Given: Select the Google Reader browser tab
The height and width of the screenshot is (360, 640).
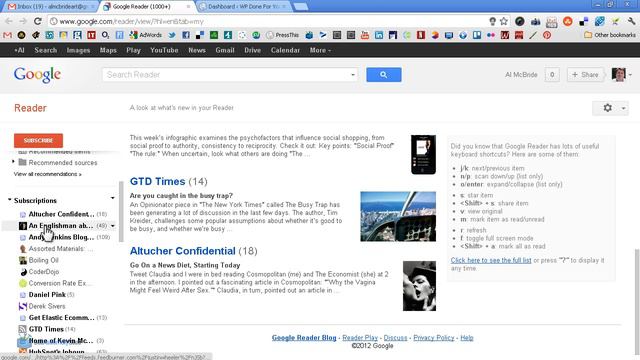Looking at the screenshot, I should coord(147,7).
